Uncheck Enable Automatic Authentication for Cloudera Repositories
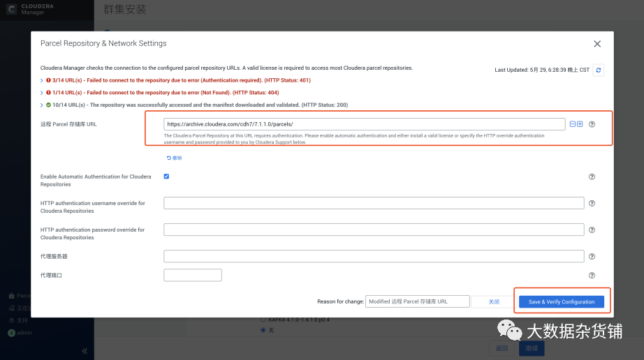Screen dimensions: 644x360 (x=166, y=177)
